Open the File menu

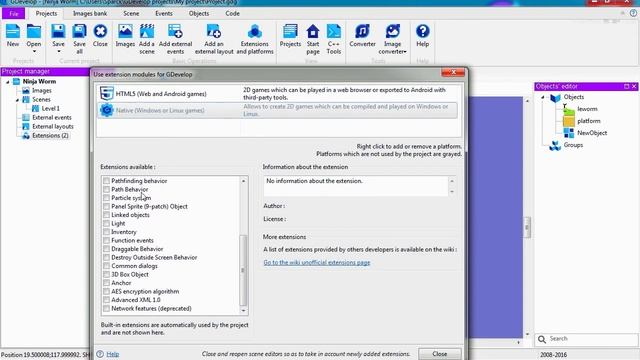pos(14,13)
